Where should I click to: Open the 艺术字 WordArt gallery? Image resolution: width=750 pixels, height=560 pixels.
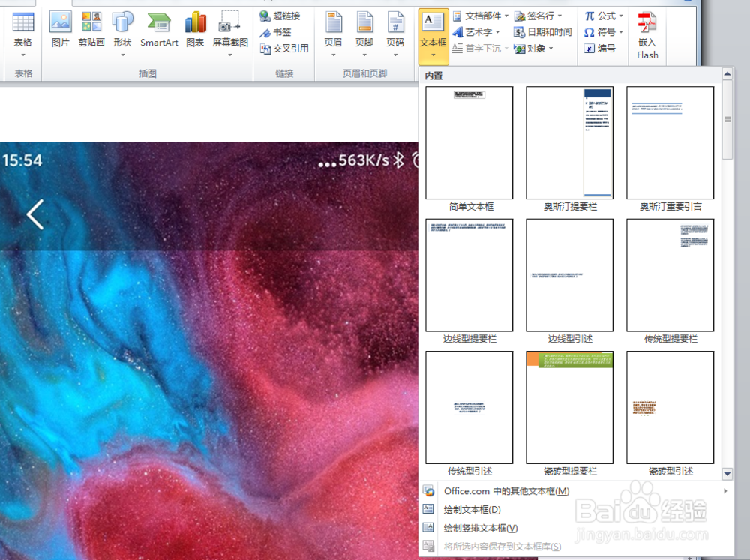(x=476, y=32)
